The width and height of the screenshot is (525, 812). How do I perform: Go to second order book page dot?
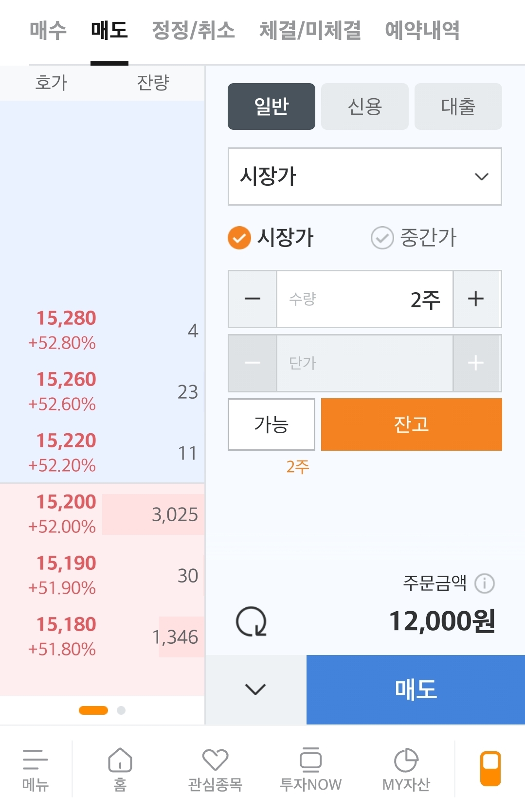[x=121, y=710]
